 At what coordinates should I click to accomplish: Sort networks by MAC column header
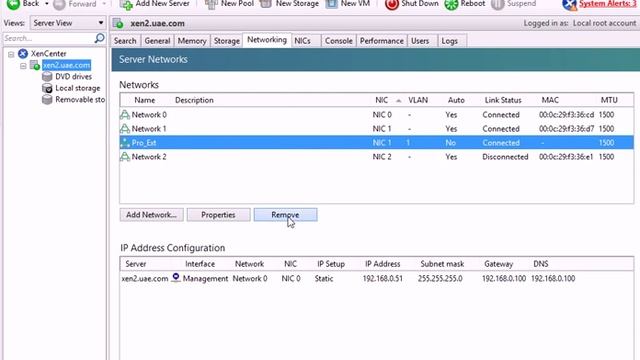[550, 100]
